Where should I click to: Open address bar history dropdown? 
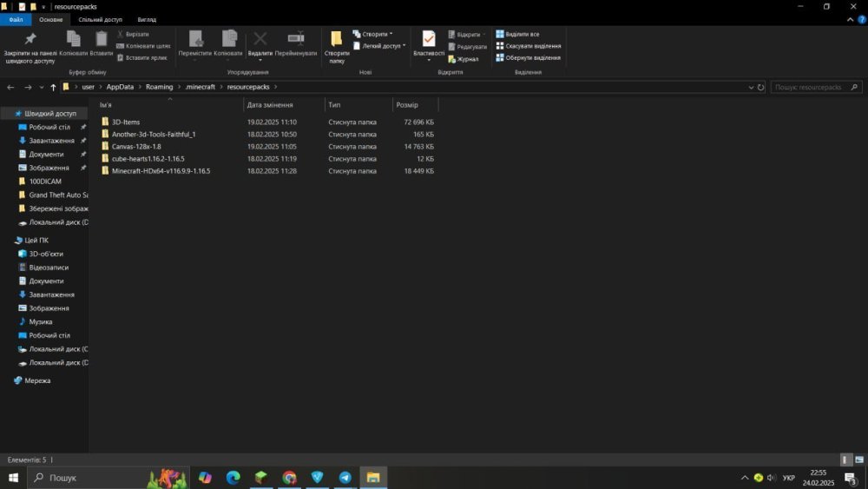[751, 87]
